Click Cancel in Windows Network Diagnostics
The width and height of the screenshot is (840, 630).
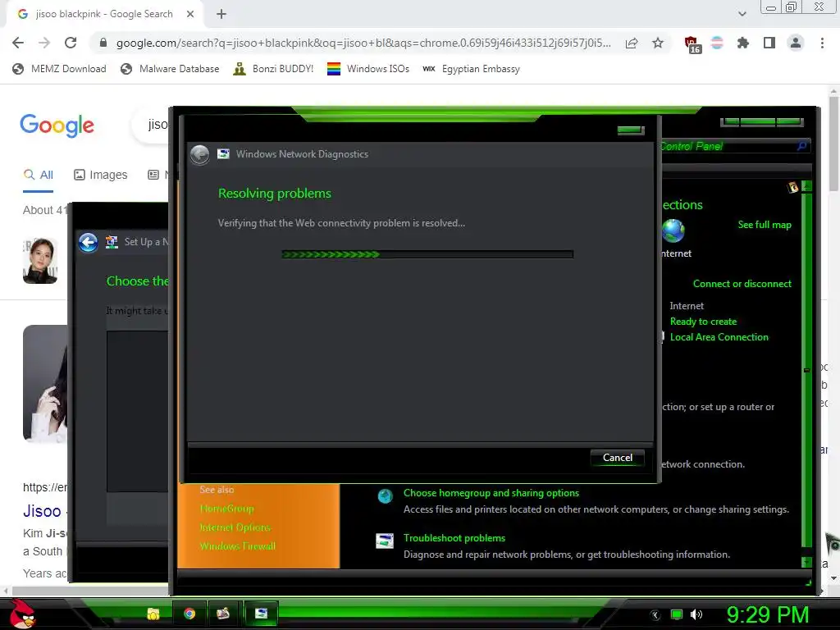click(617, 458)
